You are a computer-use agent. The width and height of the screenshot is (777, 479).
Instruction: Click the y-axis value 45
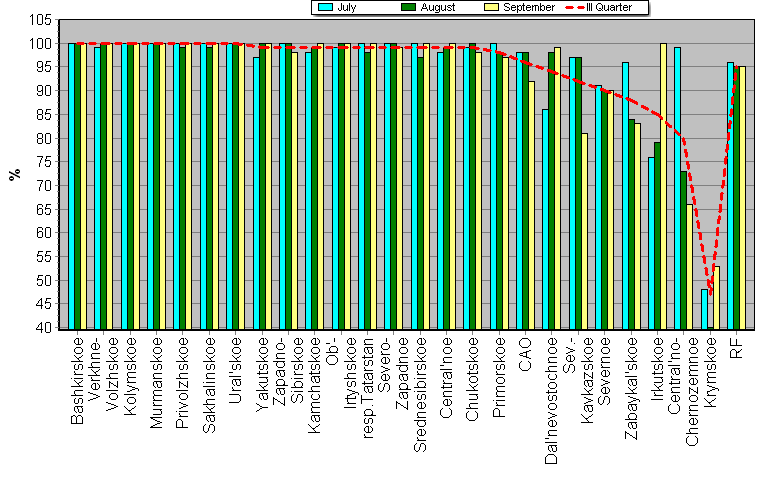44,304
